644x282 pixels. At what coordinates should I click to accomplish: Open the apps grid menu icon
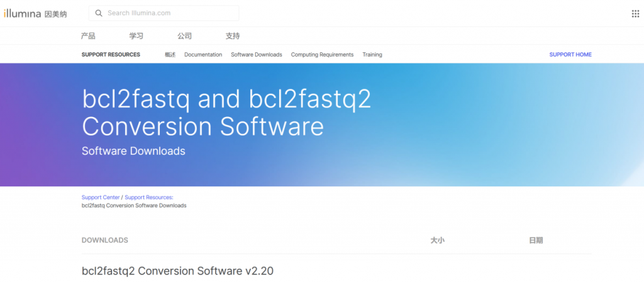tap(635, 14)
